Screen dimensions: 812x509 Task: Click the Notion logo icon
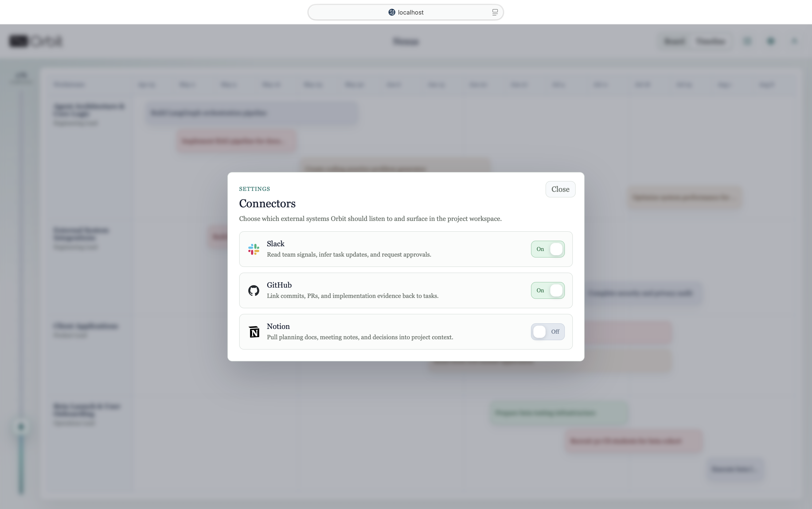coord(254,332)
